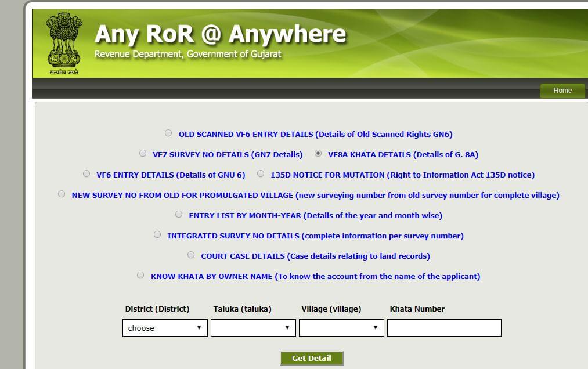The image size is (588, 369).
Task: Click the Integrated Survey No Details label
Action: (x=315, y=236)
